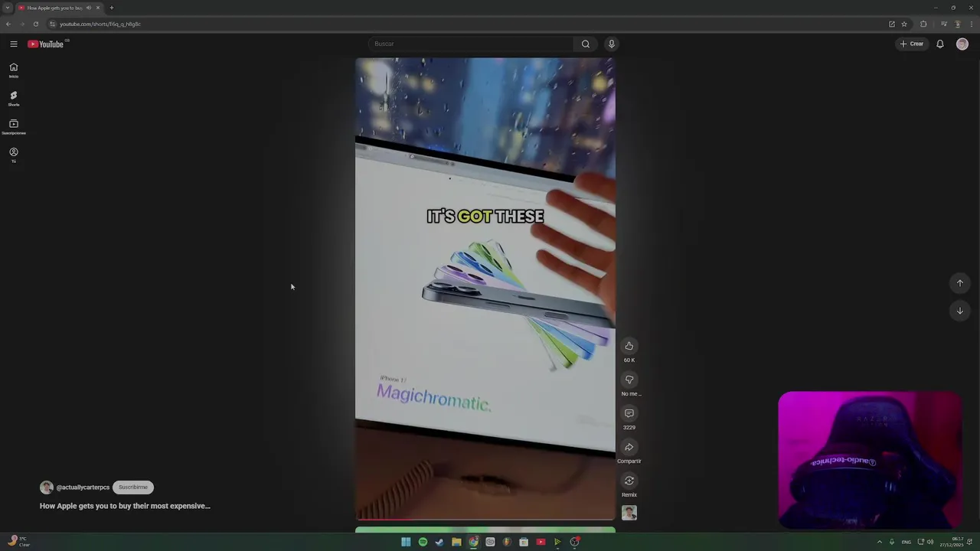Open the Windows Start menu
Screen dimensions: 980x551
(406, 542)
